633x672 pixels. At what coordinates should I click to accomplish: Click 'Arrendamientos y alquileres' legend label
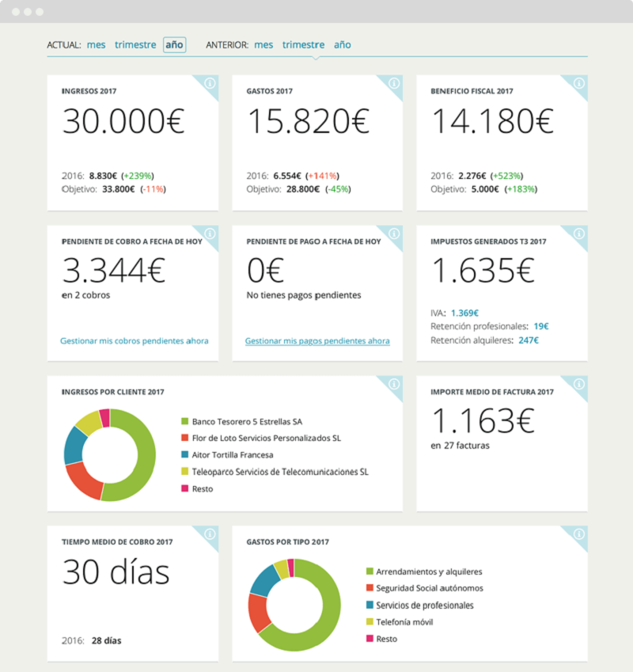coord(429,571)
